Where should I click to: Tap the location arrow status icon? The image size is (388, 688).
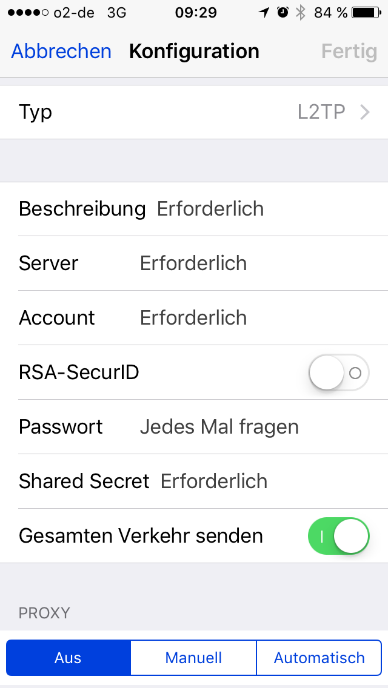click(264, 13)
